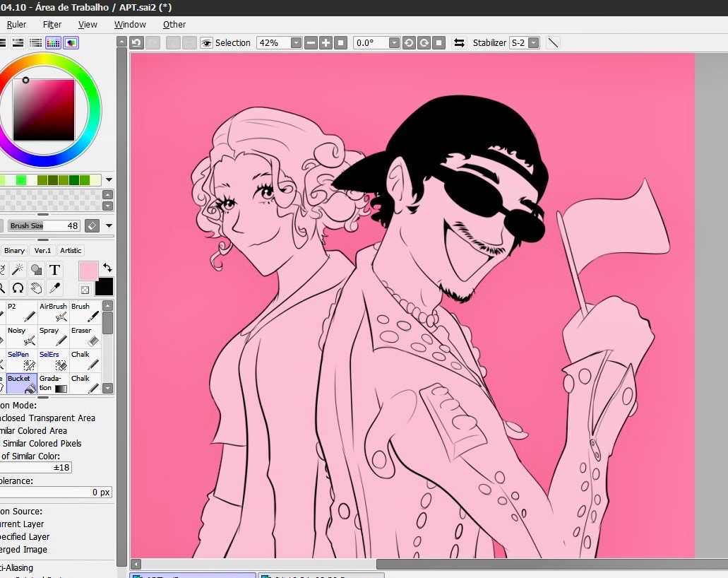The width and height of the screenshot is (728, 578).
Task: Toggle transparent color button beside Brush Size
Action: pos(92,226)
